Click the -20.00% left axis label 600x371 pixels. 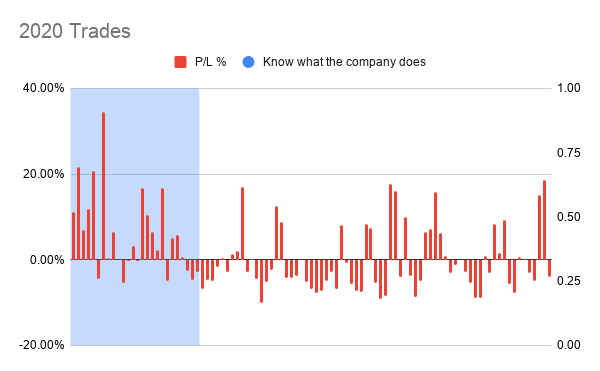(42, 345)
